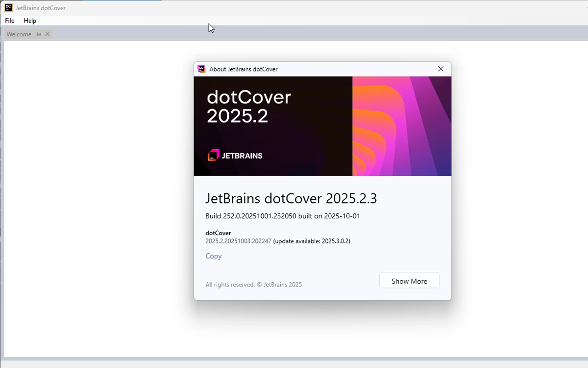Viewport: 588px width, 368px height.
Task: Close the Welcome tab with its X
Action: (x=48, y=34)
